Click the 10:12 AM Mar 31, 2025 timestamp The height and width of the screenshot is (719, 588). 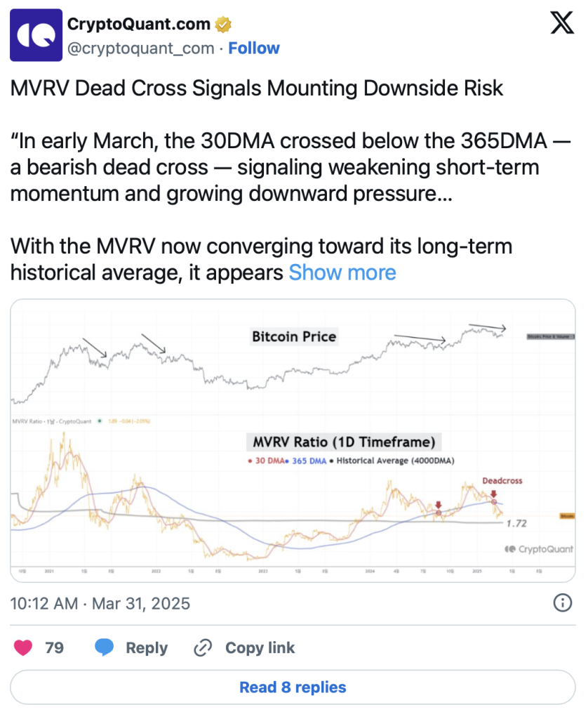click(x=100, y=603)
